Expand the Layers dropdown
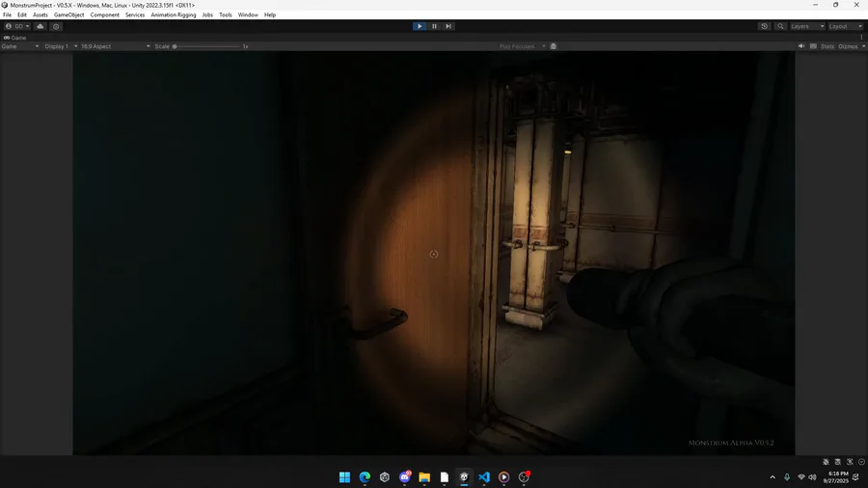Screen dimensions: 868x488 [x=807, y=26]
